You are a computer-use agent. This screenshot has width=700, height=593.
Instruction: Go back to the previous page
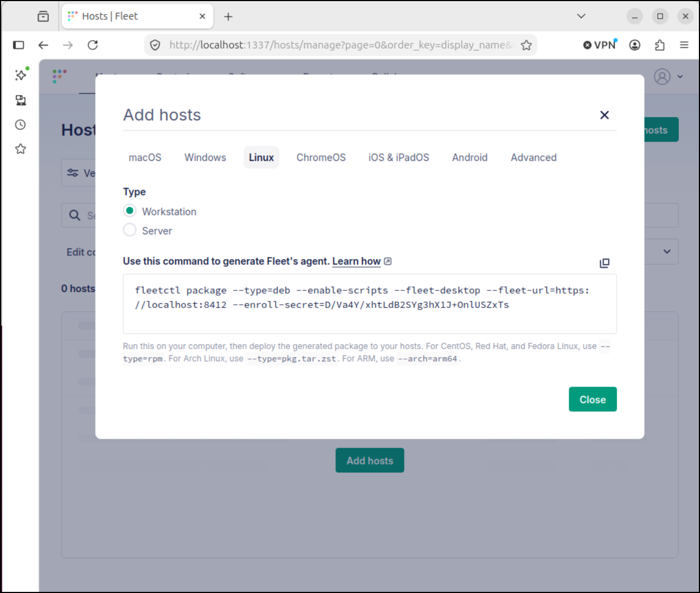[x=43, y=45]
